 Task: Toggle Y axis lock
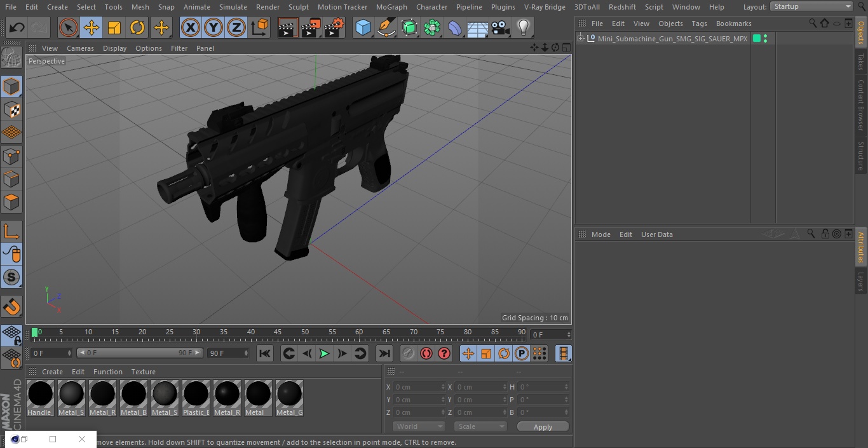(x=214, y=27)
